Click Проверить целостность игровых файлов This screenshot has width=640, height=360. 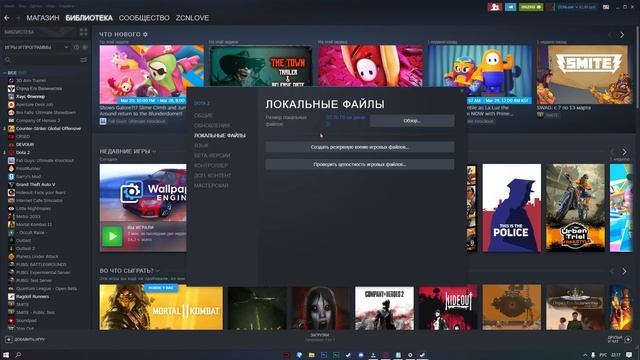(360, 164)
